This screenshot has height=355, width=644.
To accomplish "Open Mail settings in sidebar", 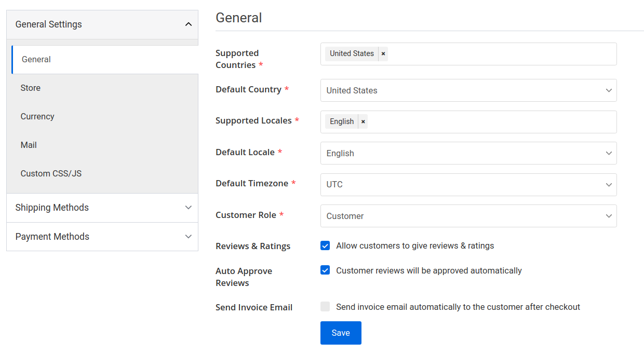I will [x=29, y=145].
